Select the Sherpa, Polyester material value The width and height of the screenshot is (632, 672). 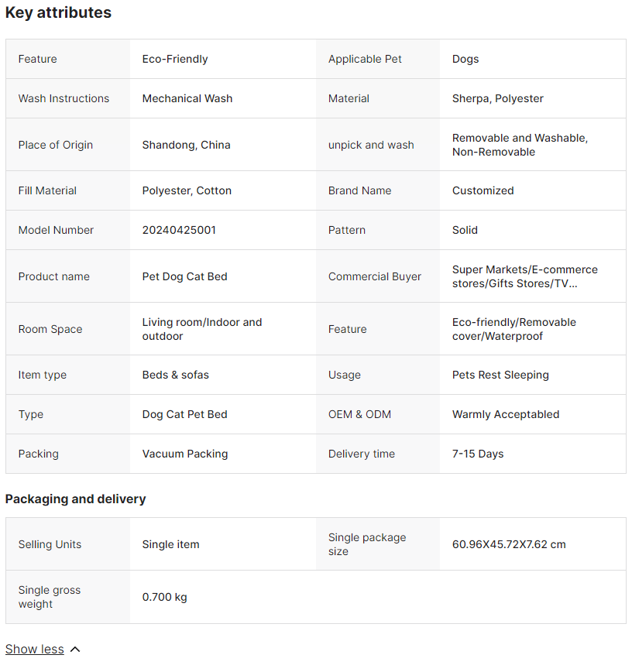[x=498, y=98]
